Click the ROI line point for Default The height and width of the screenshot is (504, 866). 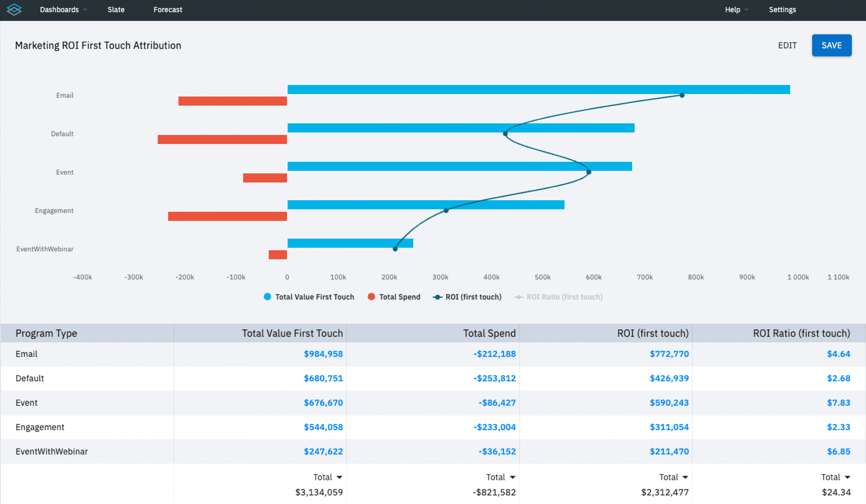pyautogui.click(x=505, y=134)
